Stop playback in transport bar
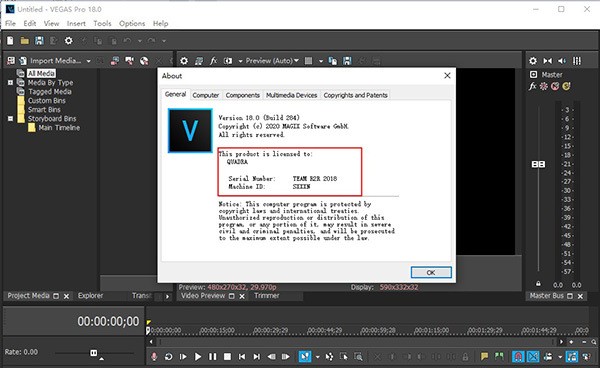Image resolution: width=600 pixels, height=368 pixels. (227, 357)
